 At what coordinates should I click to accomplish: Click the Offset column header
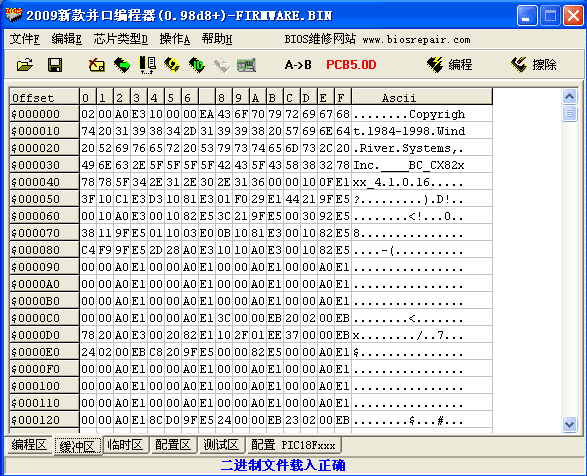click(x=44, y=97)
